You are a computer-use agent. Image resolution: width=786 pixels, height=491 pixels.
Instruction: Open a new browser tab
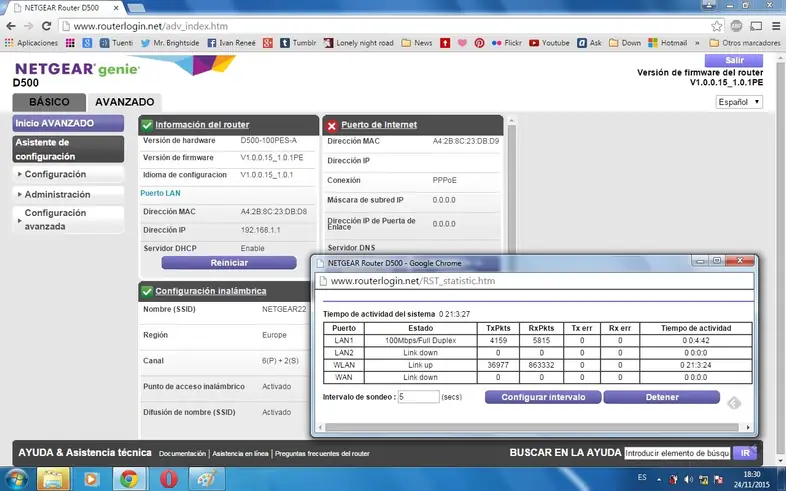tap(136, 8)
